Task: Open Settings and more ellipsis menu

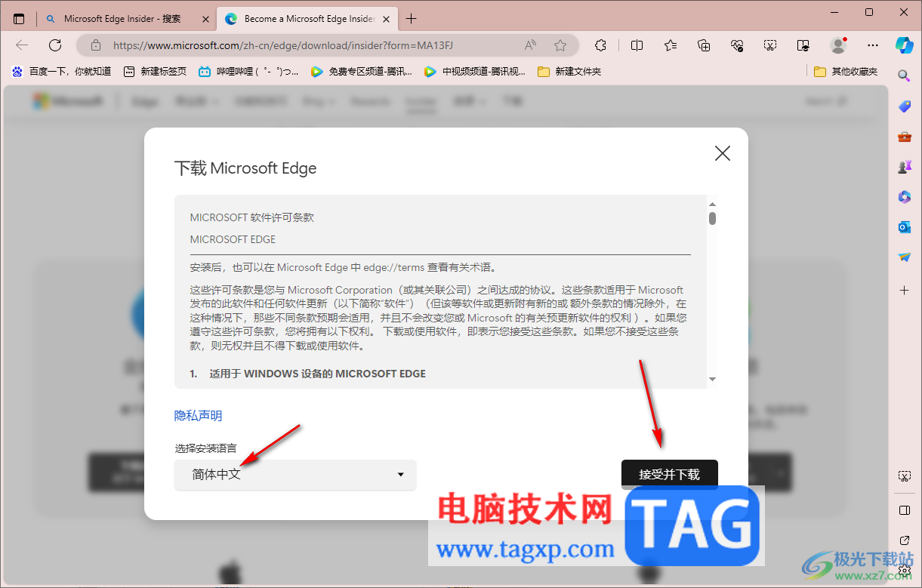Action: (x=873, y=45)
